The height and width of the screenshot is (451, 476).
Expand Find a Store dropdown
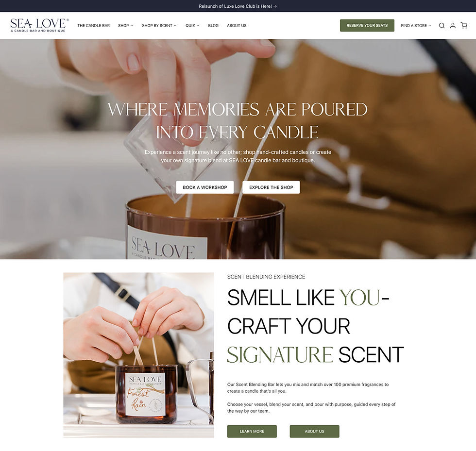(416, 26)
